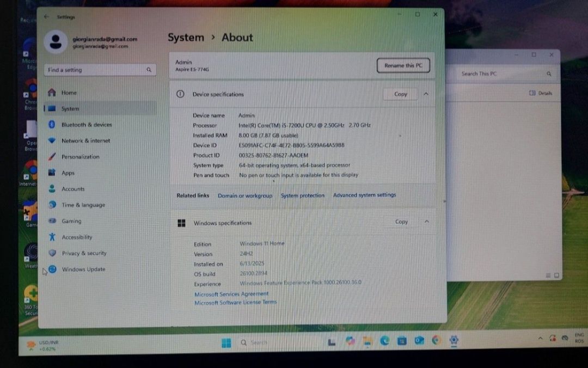Viewport: 588px width, 368px height.
Task: Click Rename this PC button
Action: coord(403,65)
